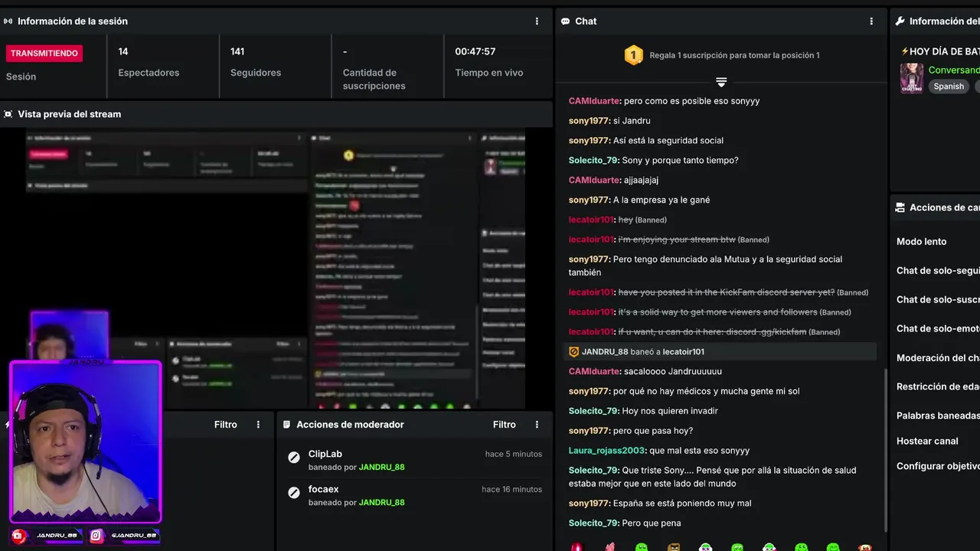The image size is (980, 551).
Task: Click the Vista previa del stream header icon
Action: [x=8, y=114]
